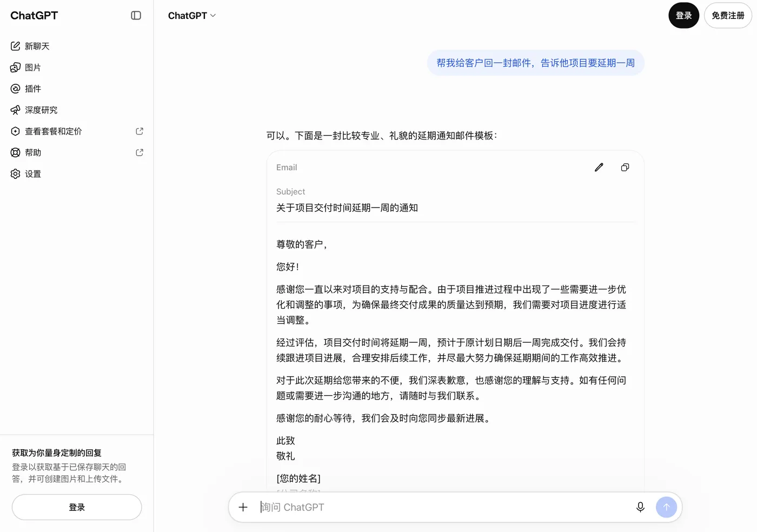Click the 设置 gear icon
757x532 pixels.
tap(16, 174)
